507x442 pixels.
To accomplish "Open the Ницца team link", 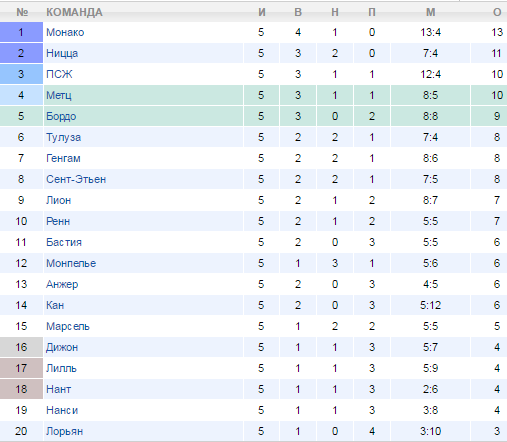I will 62,53.
